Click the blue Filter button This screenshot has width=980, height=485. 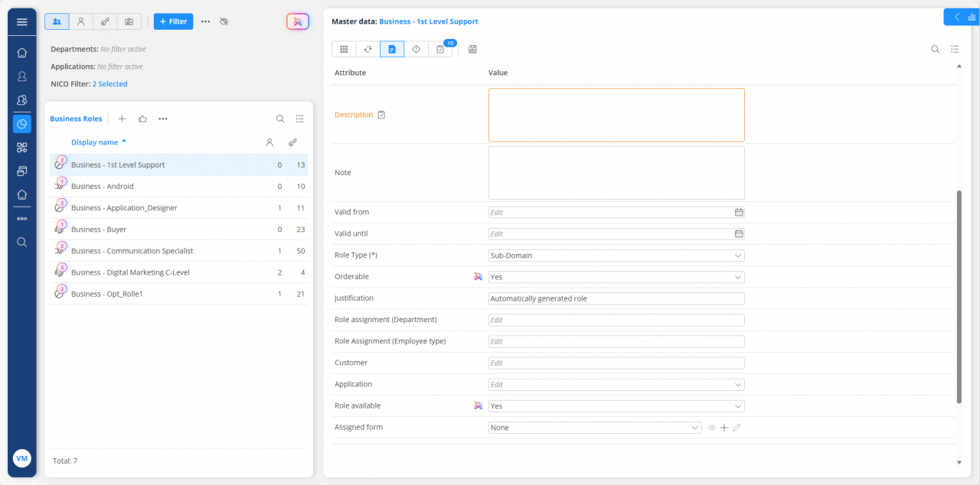[x=173, y=21]
